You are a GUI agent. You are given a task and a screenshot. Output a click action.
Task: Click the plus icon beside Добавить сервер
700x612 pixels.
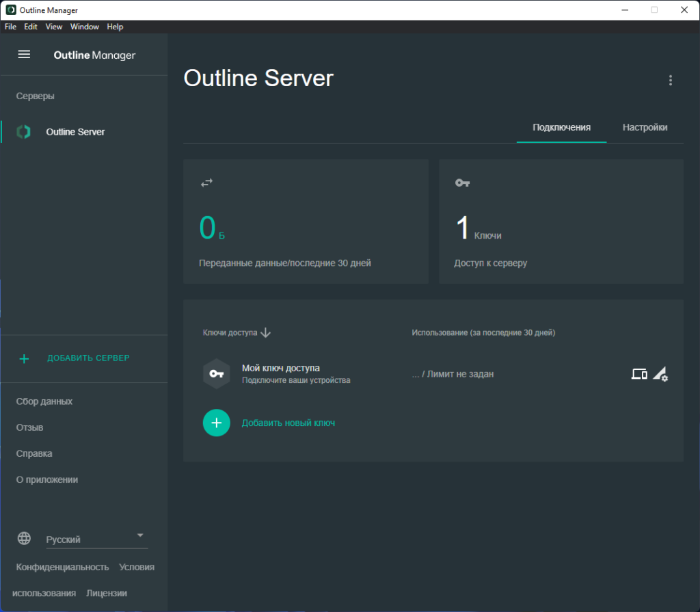coord(24,358)
